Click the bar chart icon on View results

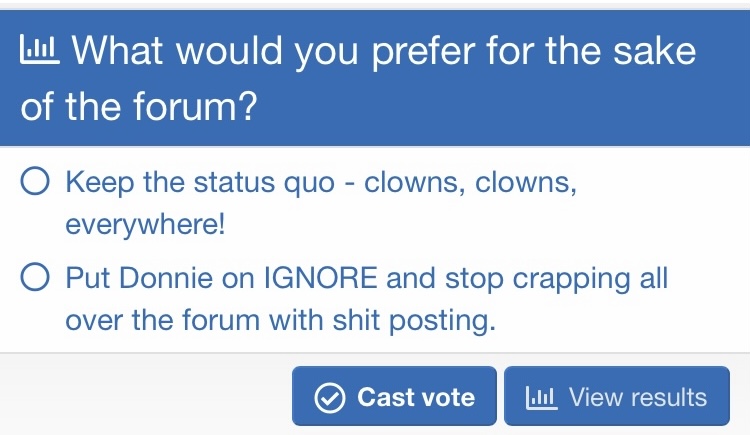tap(540, 397)
